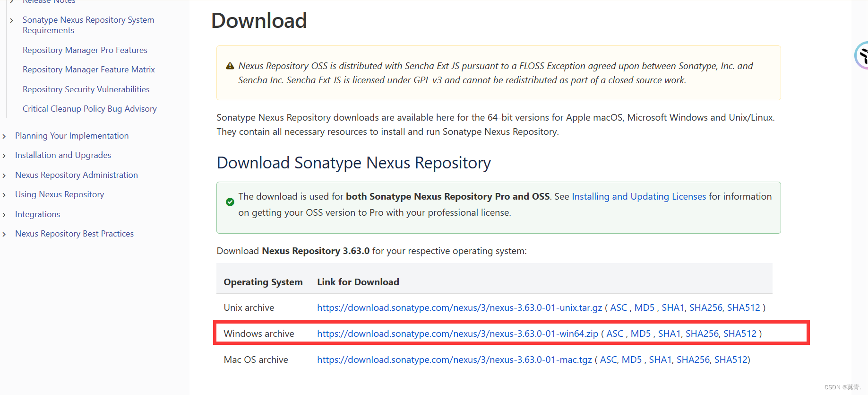Download the nexus win64.zip archive link
Screen dimensions: 868x395
pyautogui.click(x=458, y=334)
